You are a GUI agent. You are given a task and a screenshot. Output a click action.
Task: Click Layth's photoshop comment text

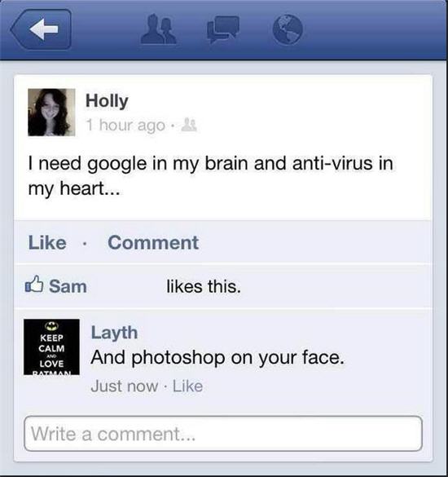(x=217, y=357)
